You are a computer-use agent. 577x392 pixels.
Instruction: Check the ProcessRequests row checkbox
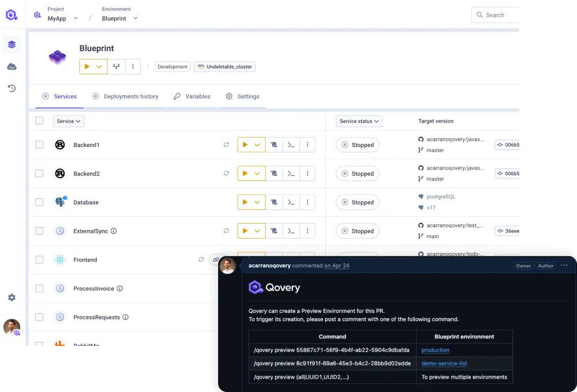point(39,316)
